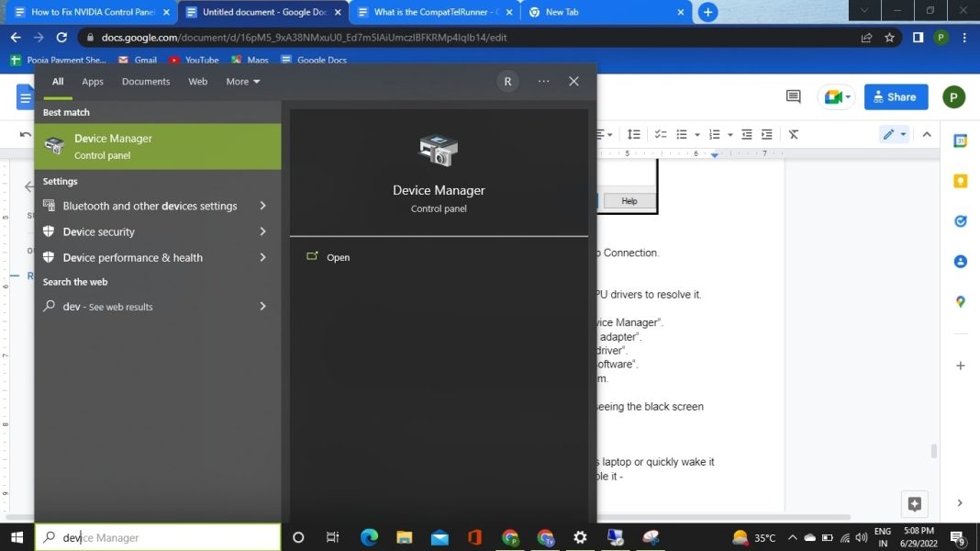The image size is (980, 551).
Task: Open comment history in Google Docs
Action: (x=793, y=96)
